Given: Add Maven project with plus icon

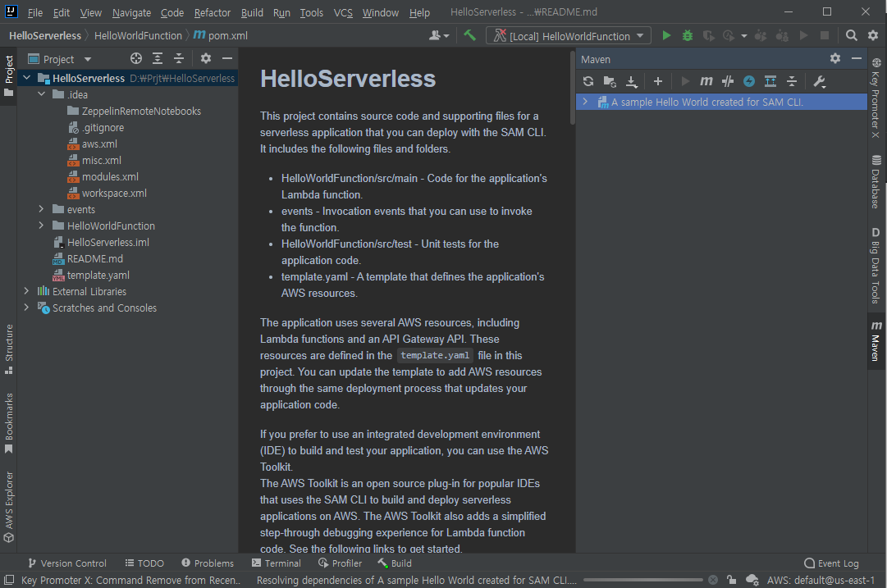Looking at the screenshot, I should [x=658, y=81].
